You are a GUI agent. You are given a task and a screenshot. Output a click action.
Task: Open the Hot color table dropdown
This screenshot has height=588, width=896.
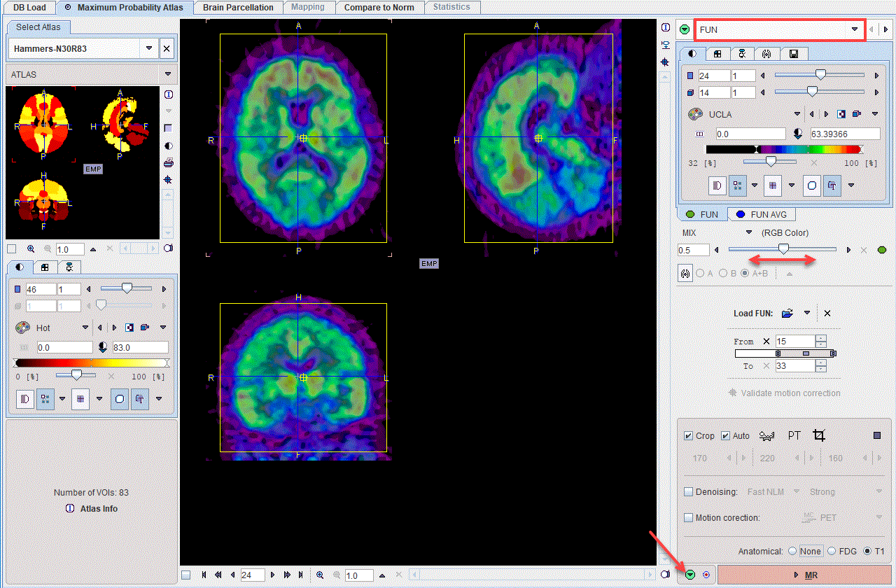pyautogui.click(x=86, y=328)
